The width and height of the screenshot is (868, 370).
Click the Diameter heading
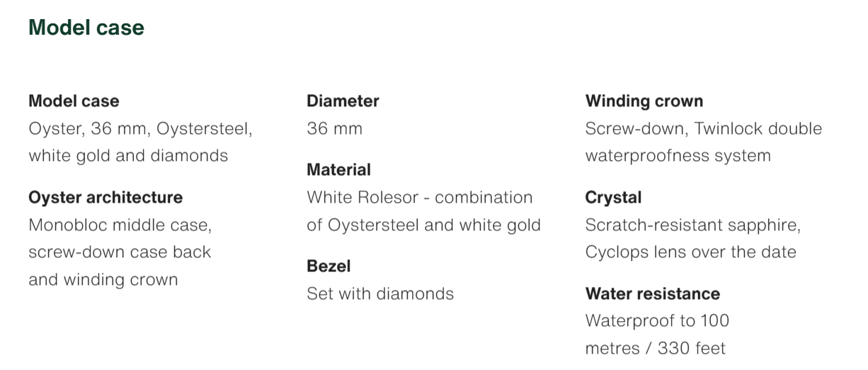point(343,101)
